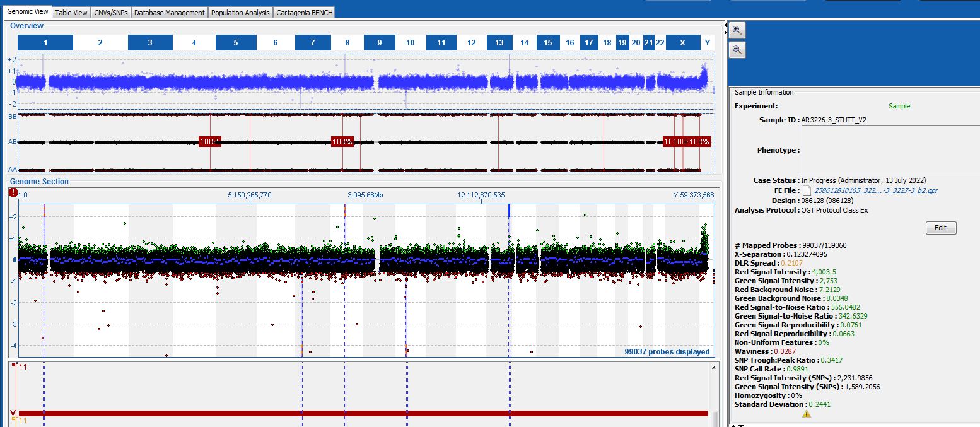Choose chromosome 4 in the Overview bar
This screenshot has width=980, height=427.
[194, 43]
